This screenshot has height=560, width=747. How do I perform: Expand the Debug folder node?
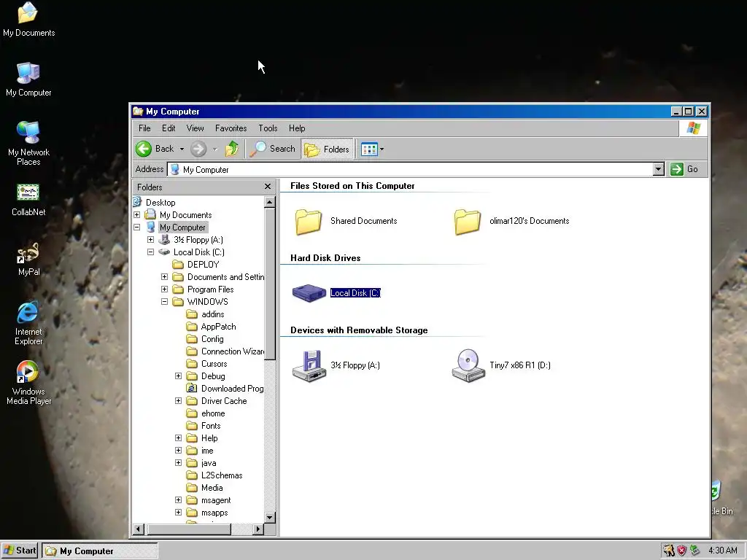178,376
